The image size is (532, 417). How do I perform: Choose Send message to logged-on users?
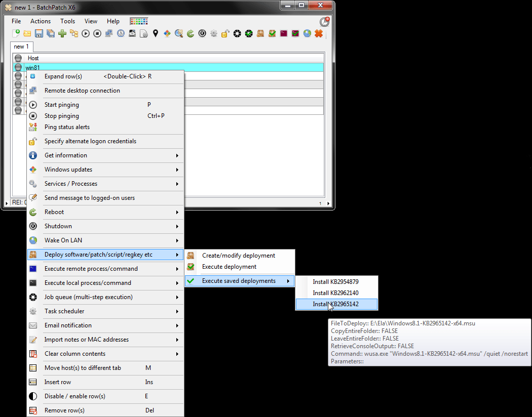click(x=105, y=198)
